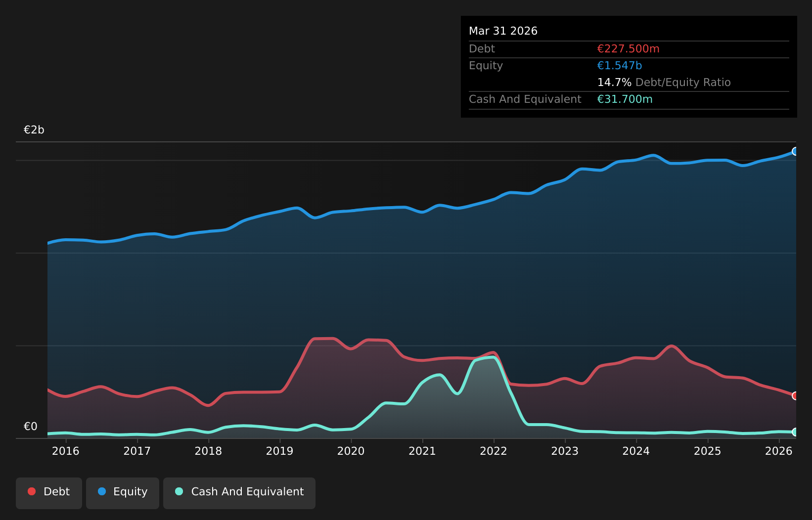Click the 2016 x-axis label
Image resolution: width=812 pixels, height=520 pixels.
point(66,451)
